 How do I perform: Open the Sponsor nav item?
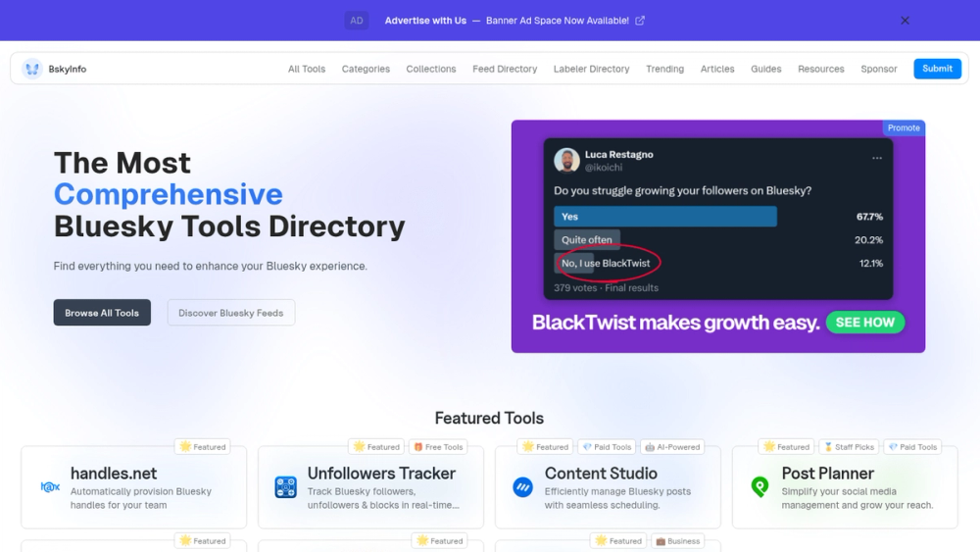878,69
